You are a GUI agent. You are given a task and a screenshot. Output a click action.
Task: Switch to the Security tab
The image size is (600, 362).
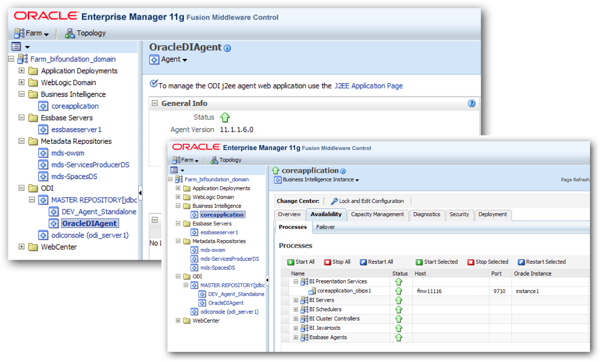pos(459,215)
